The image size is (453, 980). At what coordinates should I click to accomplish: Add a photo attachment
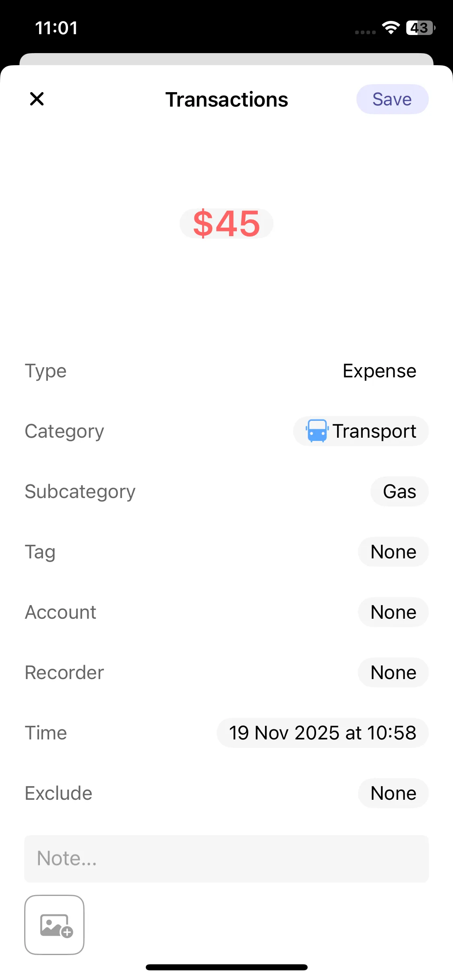click(x=54, y=925)
